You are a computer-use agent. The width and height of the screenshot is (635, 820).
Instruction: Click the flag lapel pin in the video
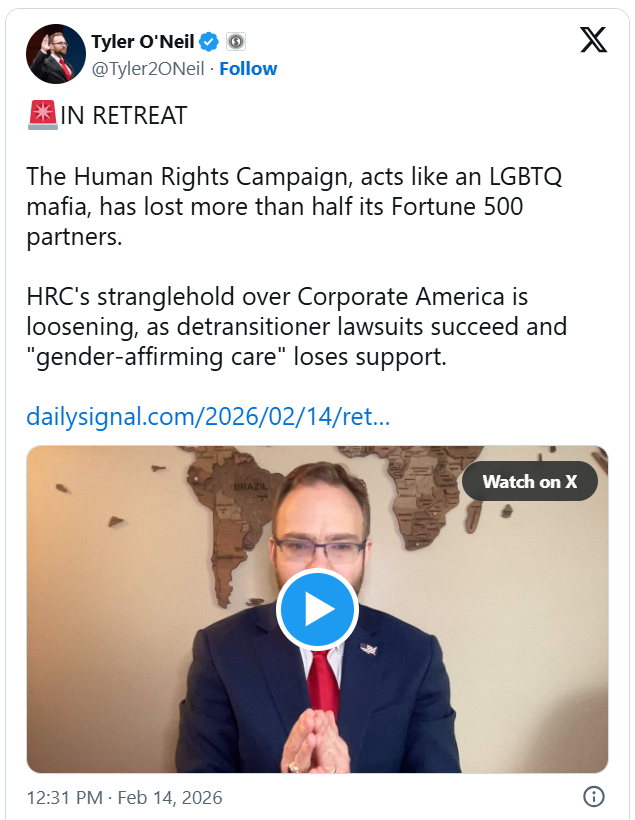click(369, 650)
